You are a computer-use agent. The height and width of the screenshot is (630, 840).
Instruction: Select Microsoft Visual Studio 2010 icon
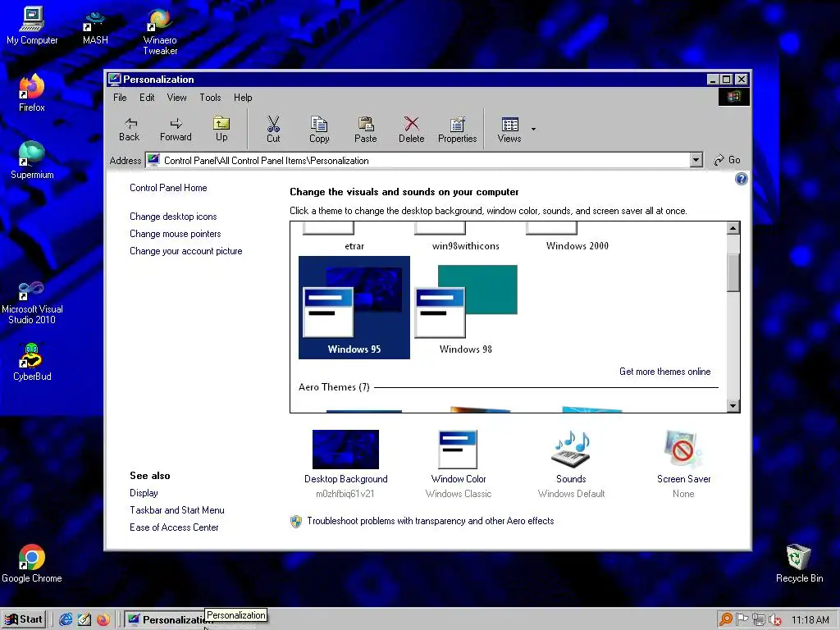pyautogui.click(x=32, y=304)
